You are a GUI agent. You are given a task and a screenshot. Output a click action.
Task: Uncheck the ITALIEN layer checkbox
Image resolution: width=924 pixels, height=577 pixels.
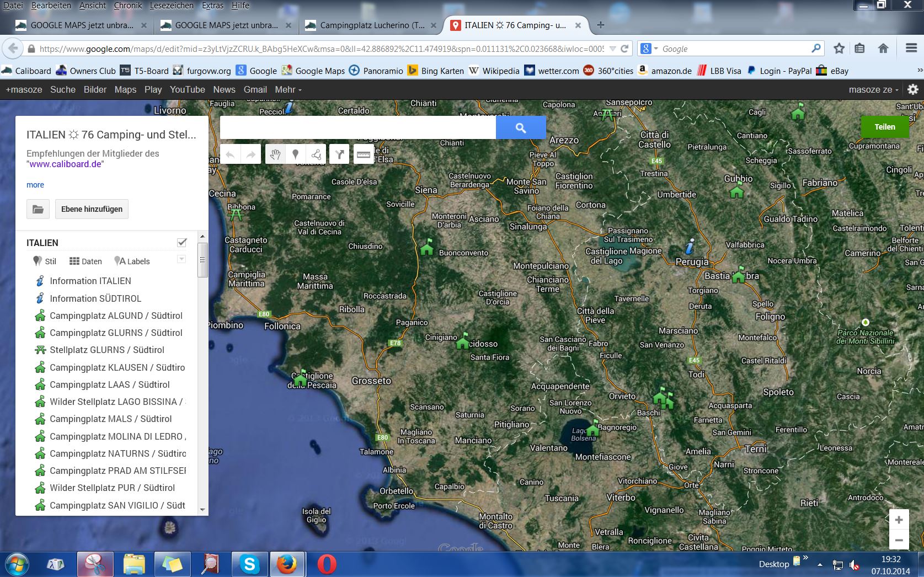click(182, 242)
